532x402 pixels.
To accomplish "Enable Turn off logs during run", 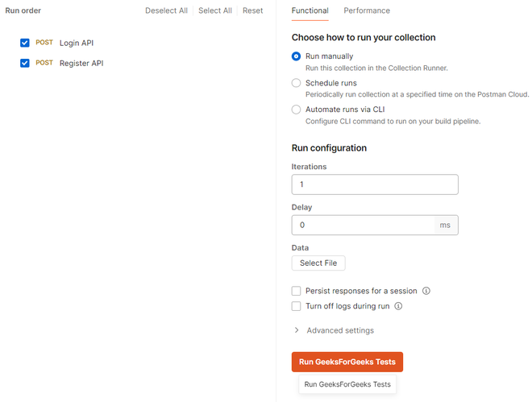I will point(297,306).
